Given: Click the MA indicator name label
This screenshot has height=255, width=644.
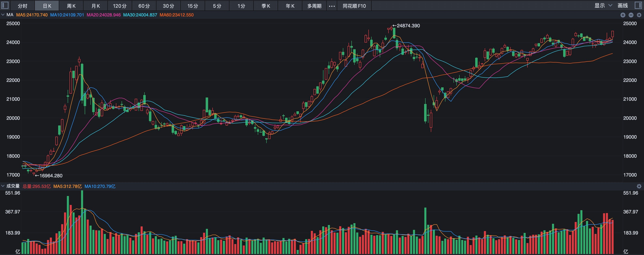Looking at the screenshot, I should (10, 15).
